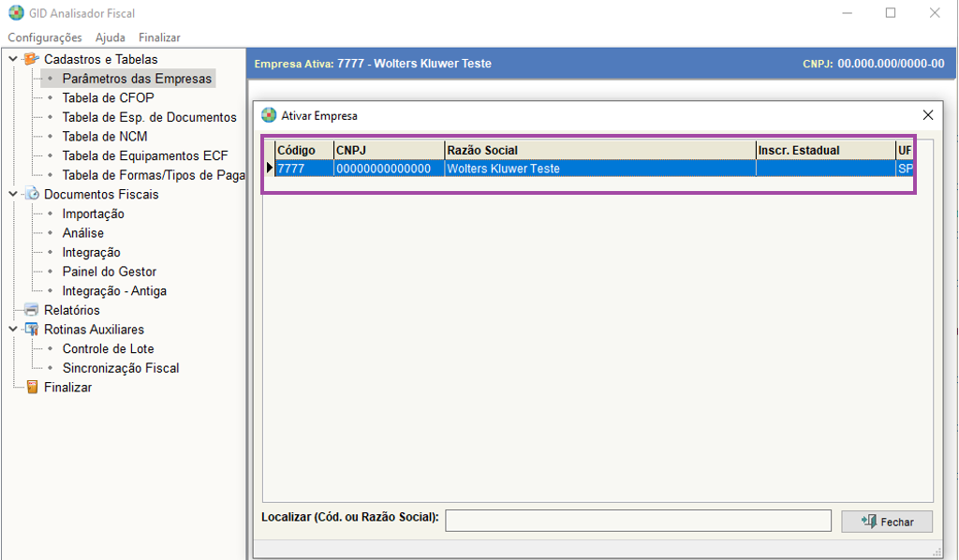Click the SP cell in UF column
The height and width of the screenshot is (560, 959).
pyautogui.click(x=905, y=169)
